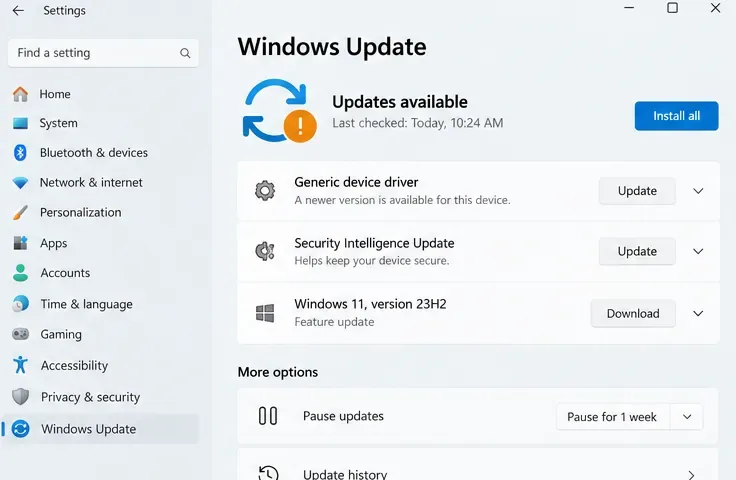Click Pause for 1 week button

[612, 417]
